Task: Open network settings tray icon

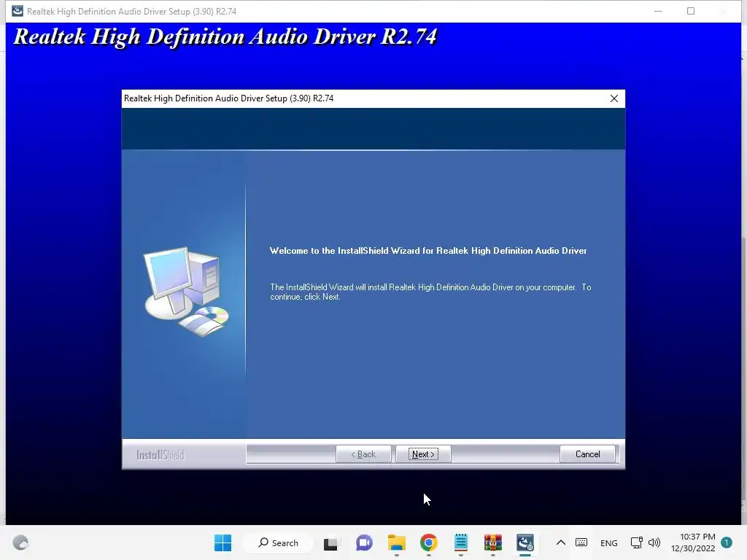Action: click(x=636, y=542)
